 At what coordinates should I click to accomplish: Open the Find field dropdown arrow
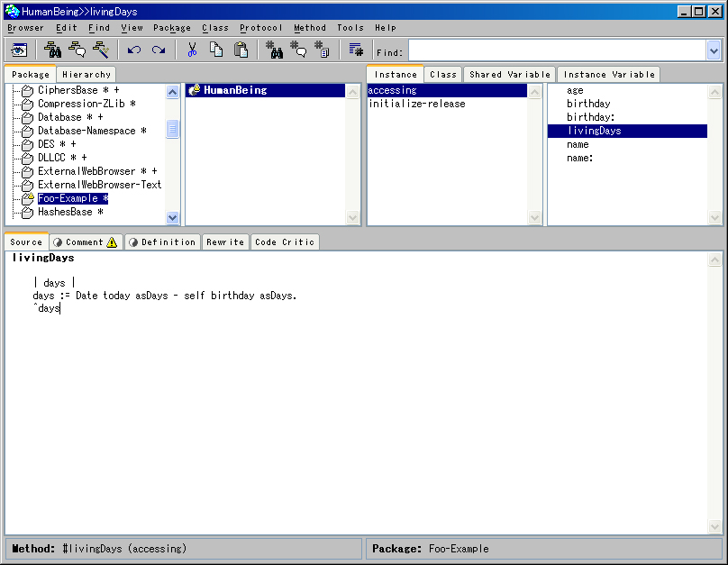714,50
